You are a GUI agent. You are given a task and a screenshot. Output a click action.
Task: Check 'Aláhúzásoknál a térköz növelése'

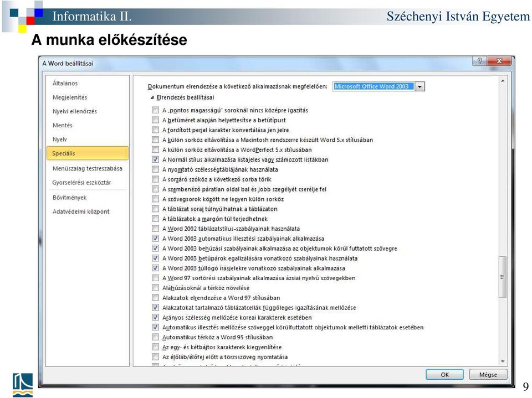[155, 288]
